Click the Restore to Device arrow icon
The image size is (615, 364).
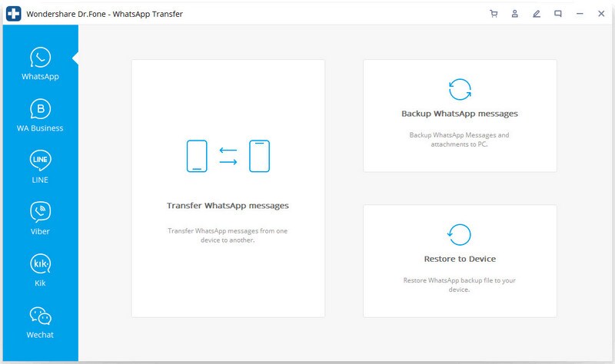point(460,234)
